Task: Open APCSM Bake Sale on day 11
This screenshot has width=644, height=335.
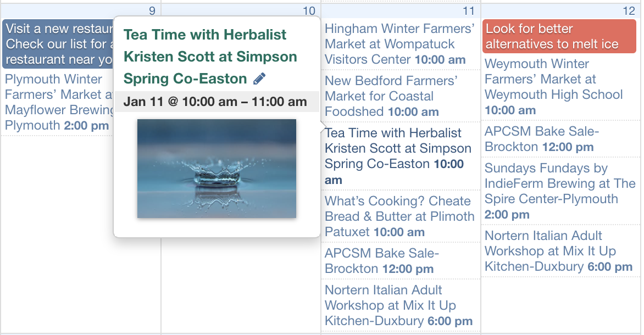Action: [382, 261]
